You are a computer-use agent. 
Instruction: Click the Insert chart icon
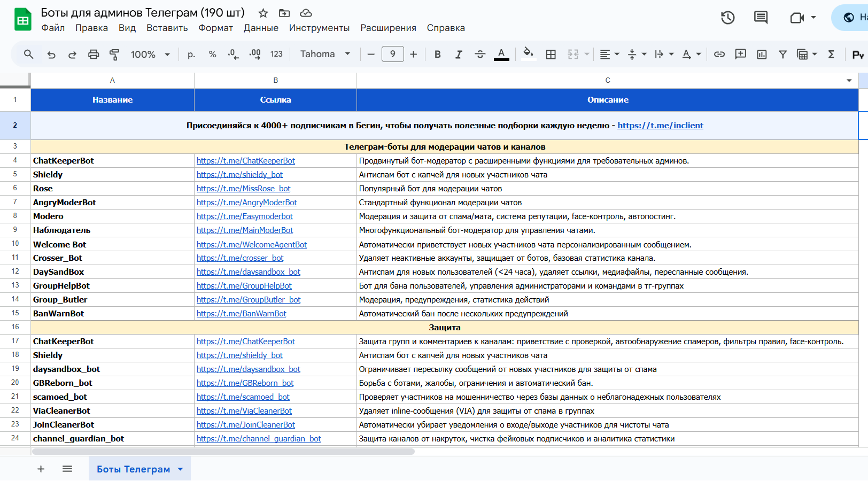762,55
